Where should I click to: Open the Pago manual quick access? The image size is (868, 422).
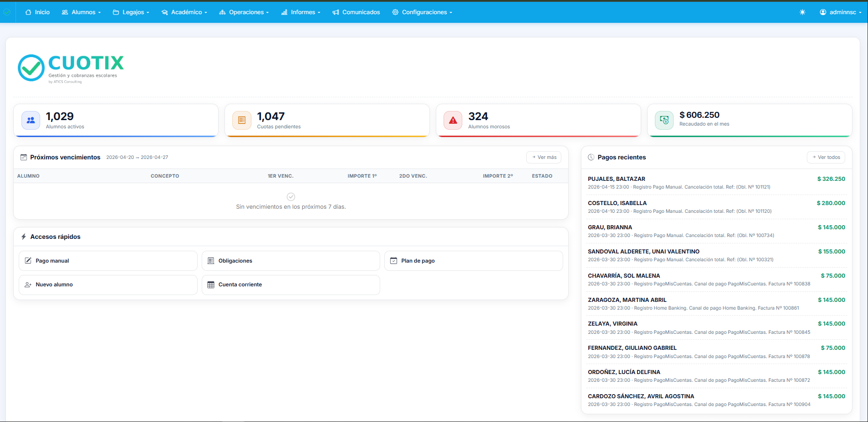coord(108,261)
